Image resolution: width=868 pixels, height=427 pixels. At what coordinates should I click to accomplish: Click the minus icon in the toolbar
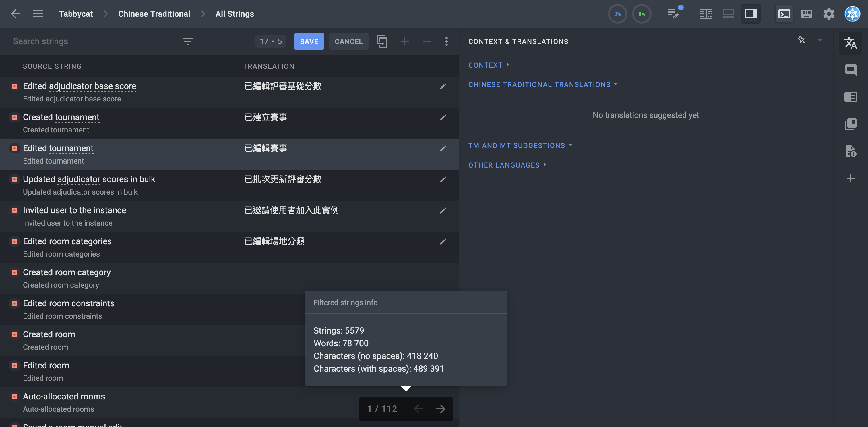point(427,41)
